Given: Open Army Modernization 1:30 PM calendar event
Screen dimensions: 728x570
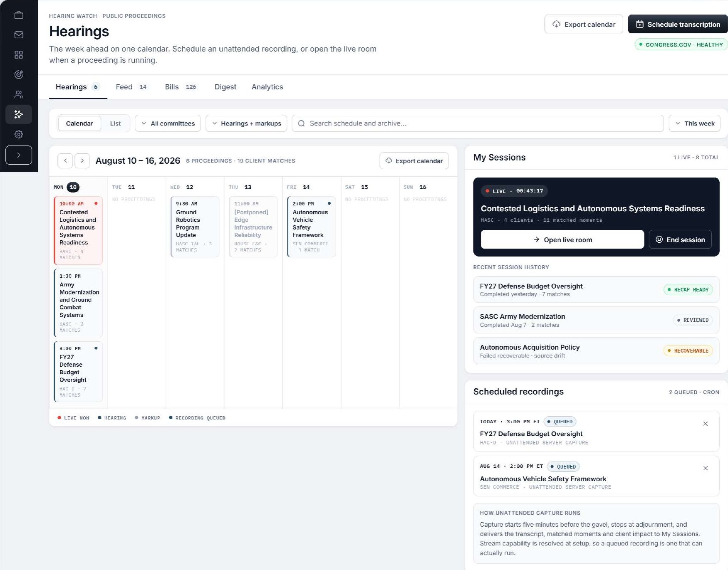Looking at the screenshot, I should click(x=78, y=303).
